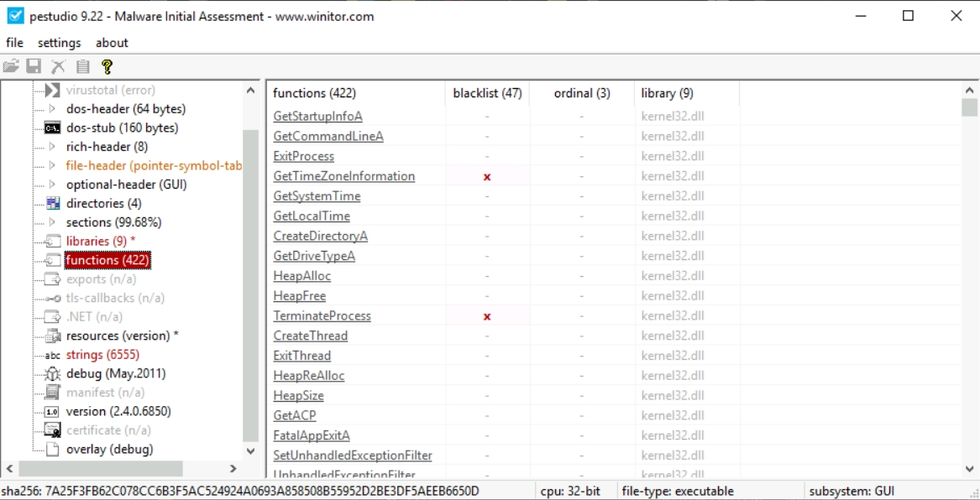
Task: Click the functions list scroll-down arrow
Action: (970, 470)
